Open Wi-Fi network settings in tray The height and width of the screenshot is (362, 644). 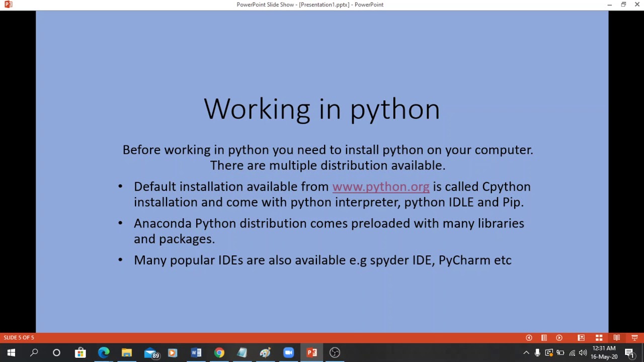[x=572, y=352]
